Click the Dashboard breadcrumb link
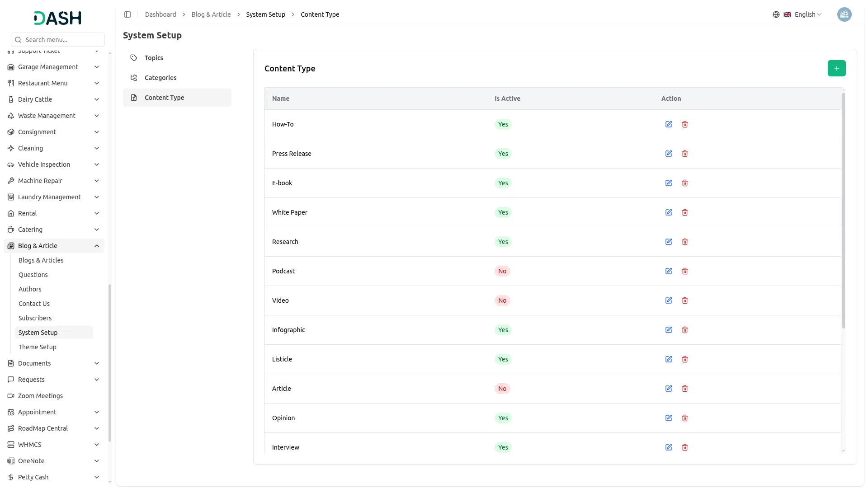Viewport: 868px width, 488px height. 160,14
